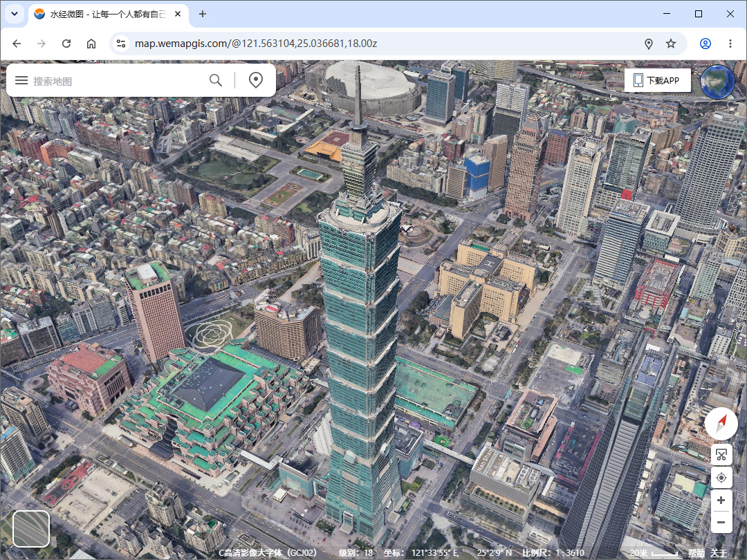Screen dimensions: 747x560
Task: Open the screenshot scissors tool
Action: coord(721,455)
